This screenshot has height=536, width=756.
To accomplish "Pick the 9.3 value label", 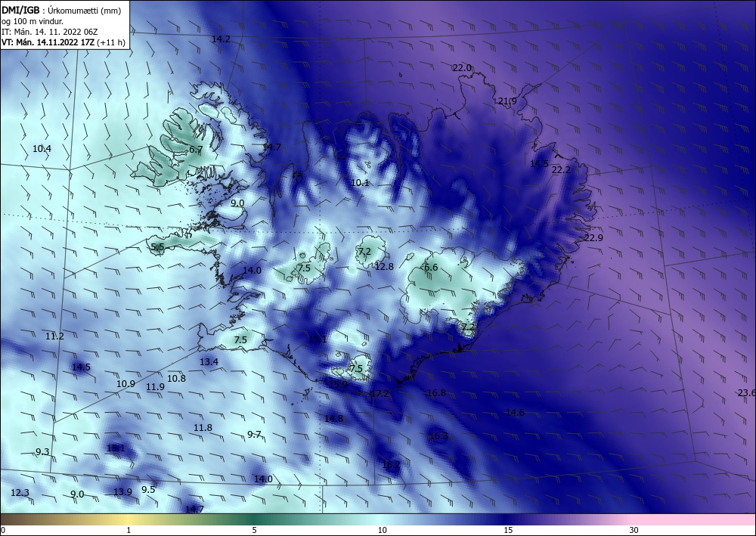I will tap(42, 451).
